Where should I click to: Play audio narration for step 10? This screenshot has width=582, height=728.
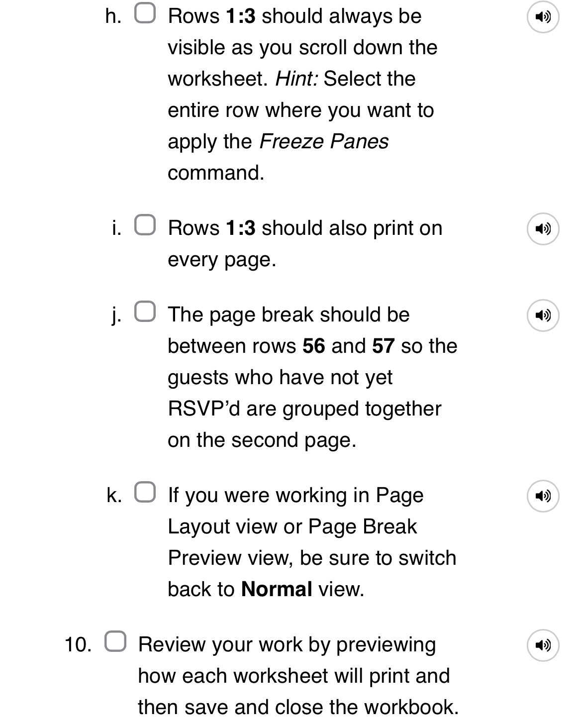coord(543,645)
